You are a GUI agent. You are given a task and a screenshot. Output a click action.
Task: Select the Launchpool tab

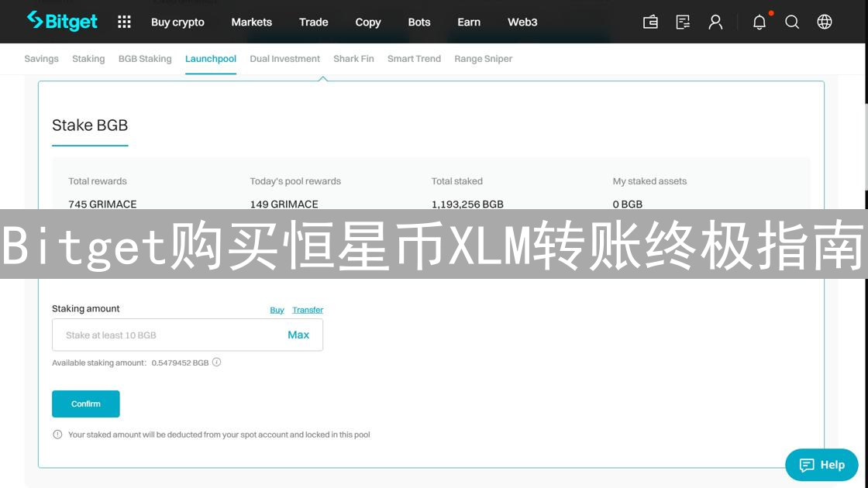pyautogui.click(x=211, y=59)
